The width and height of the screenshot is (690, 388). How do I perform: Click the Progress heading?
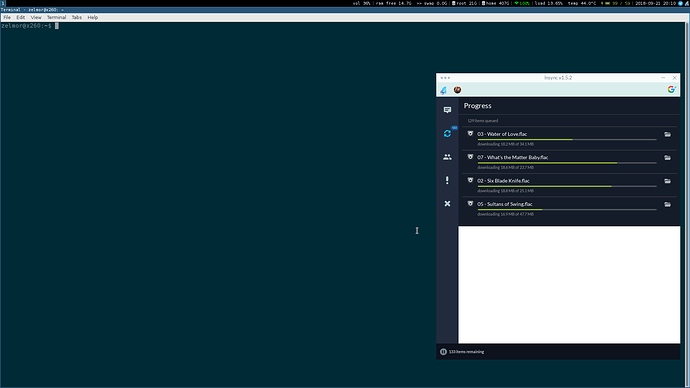click(477, 106)
